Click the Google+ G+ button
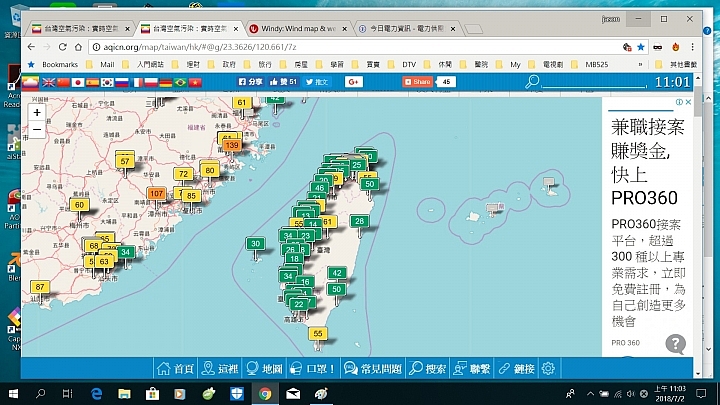This screenshot has width=720, height=405. pos(353,82)
